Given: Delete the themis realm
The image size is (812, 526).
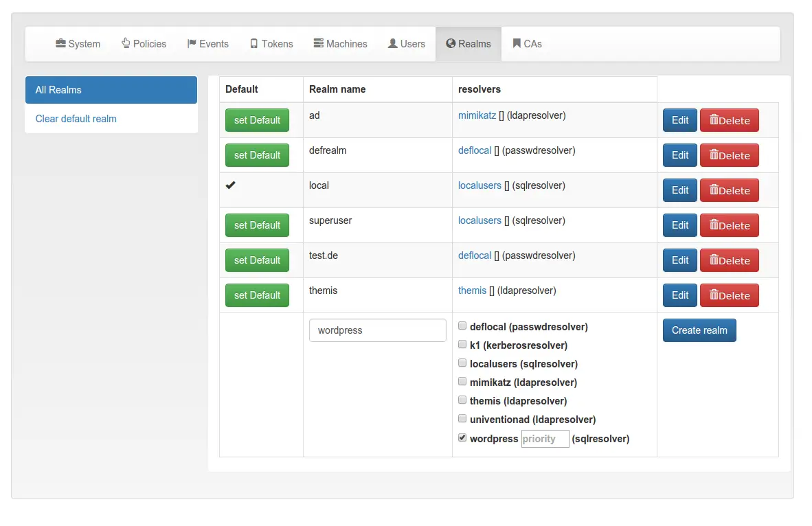Looking at the screenshot, I should 729,295.
